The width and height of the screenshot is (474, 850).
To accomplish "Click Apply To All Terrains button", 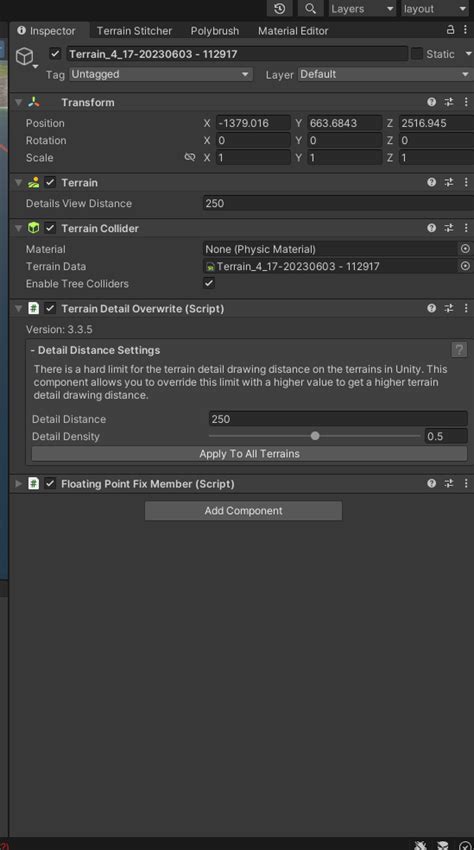I will (x=249, y=454).
